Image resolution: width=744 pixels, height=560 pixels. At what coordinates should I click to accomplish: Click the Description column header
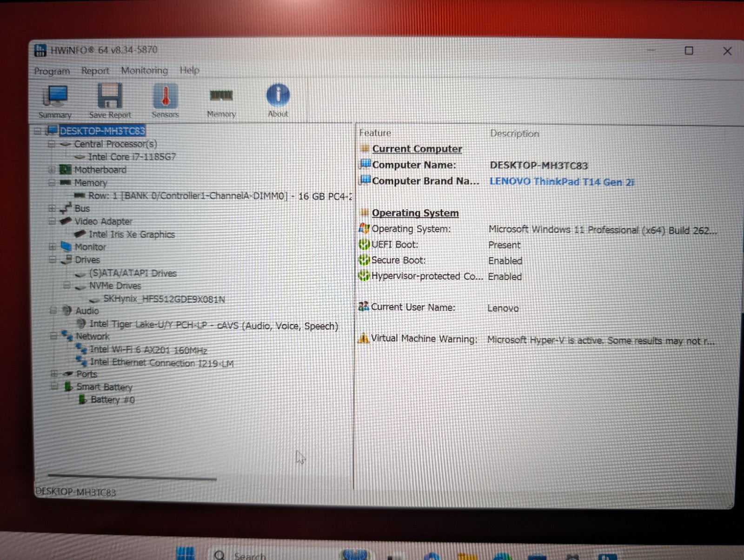point(515,133)
